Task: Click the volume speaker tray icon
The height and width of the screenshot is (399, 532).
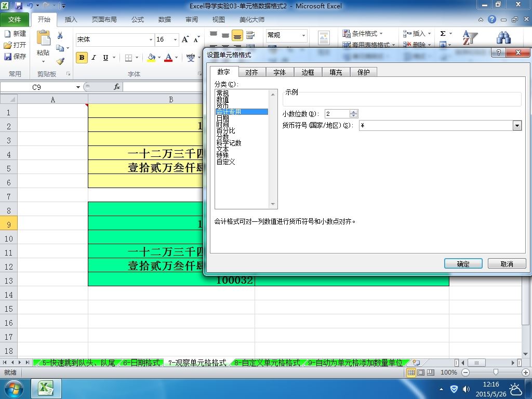Action: [x=467, y=389]
